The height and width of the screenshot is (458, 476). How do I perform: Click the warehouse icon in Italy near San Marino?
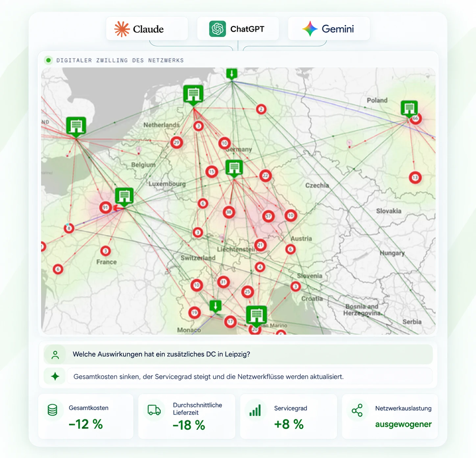coord(256,316)
